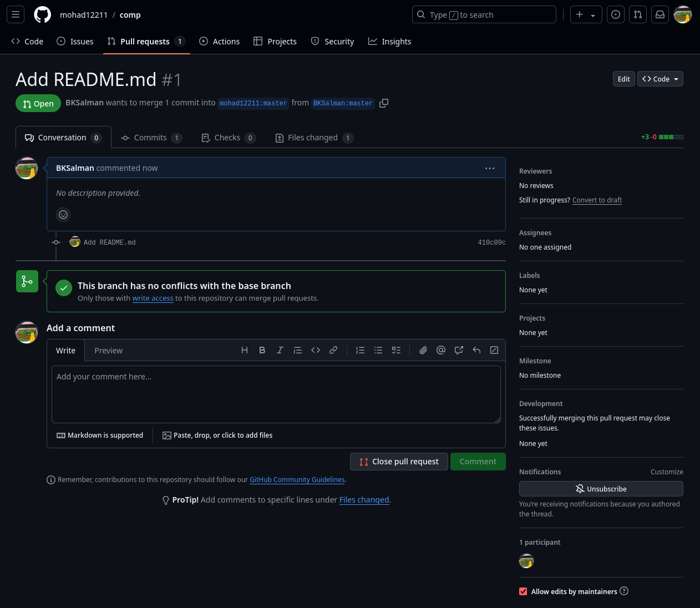Open the hamburger navigation menu
The image size is (700, 608).
(x=16, y=15)
